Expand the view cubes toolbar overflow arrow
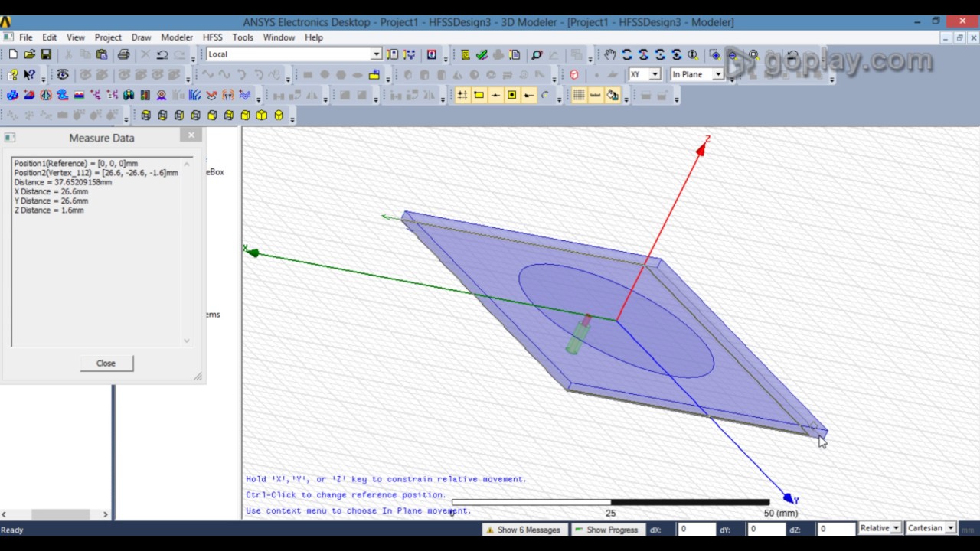 [292, 119]
